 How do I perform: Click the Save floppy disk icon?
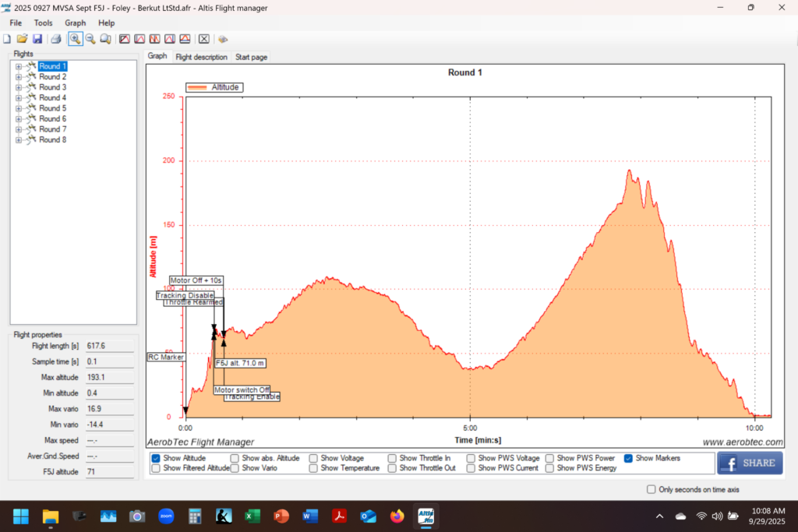[37, 39]
